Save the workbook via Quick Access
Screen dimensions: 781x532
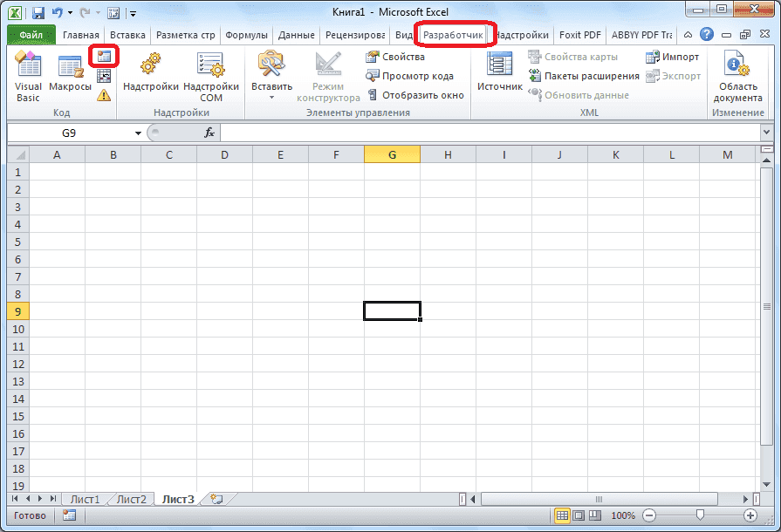click(38, 12)
